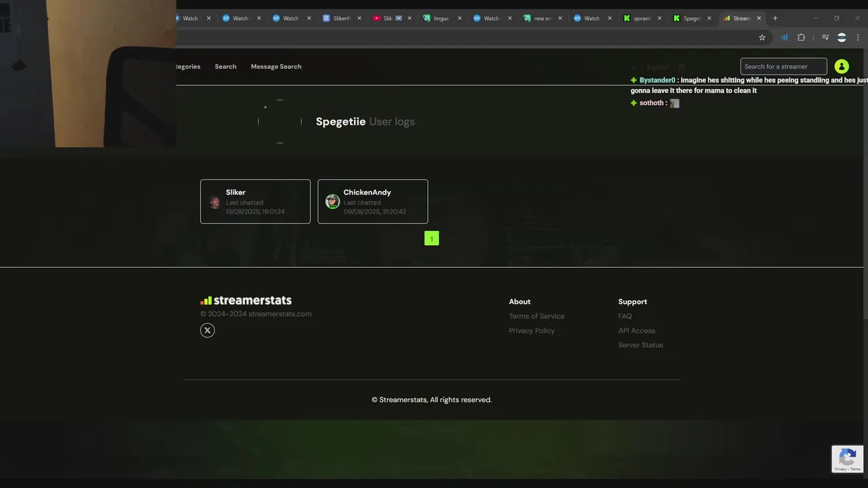
Task: Open the Search nav item
Action: [226, 66]
